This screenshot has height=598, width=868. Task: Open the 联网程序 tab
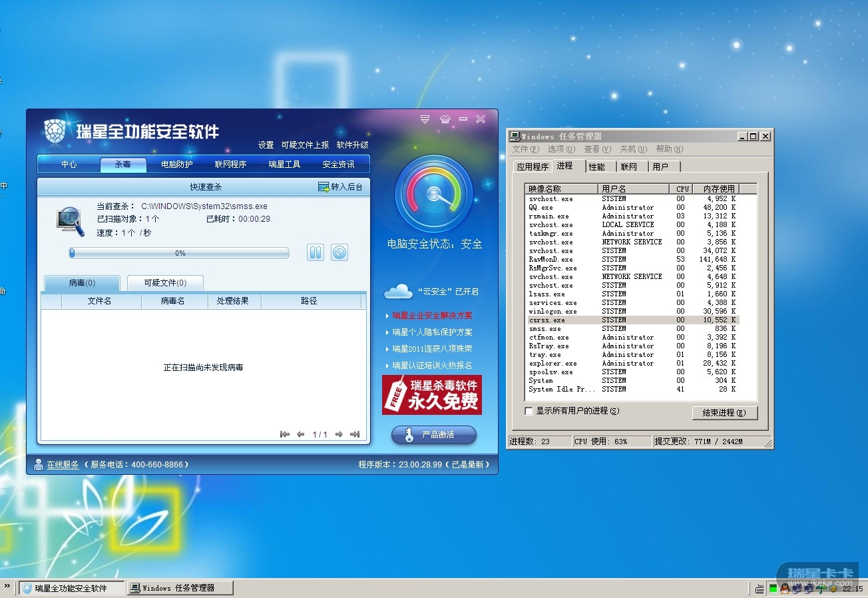[230, 164]
